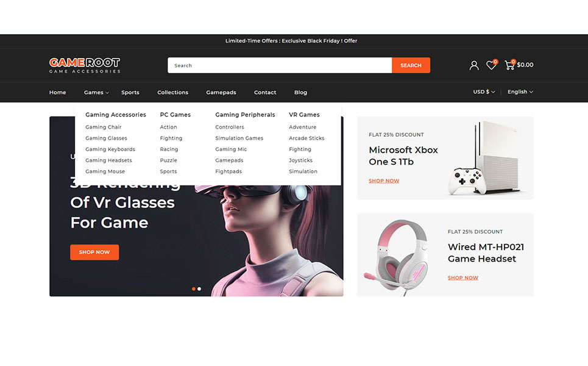Expand the Games menu dropdown
The width and height of the screenshot is (588, 366).
pyautogui.click(x=96, y=92)
